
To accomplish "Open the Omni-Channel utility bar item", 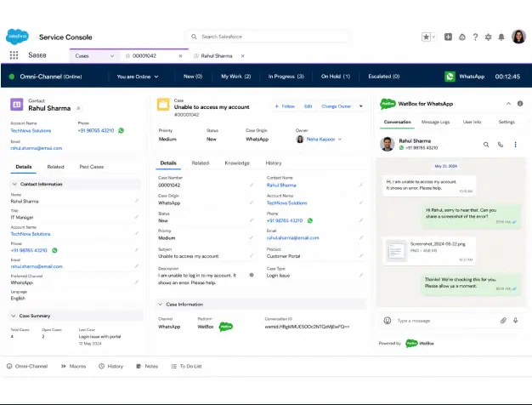I will coord(27,366).
